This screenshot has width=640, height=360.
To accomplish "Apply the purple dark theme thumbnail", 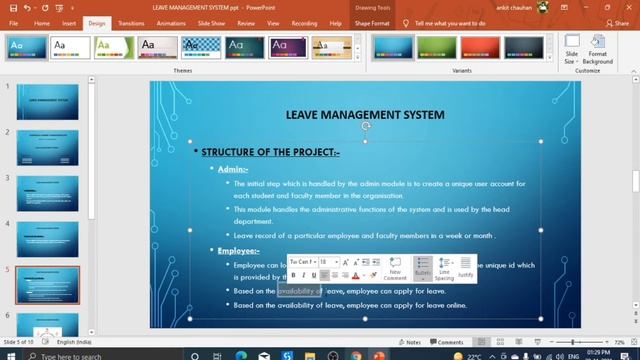I will 288,48.
